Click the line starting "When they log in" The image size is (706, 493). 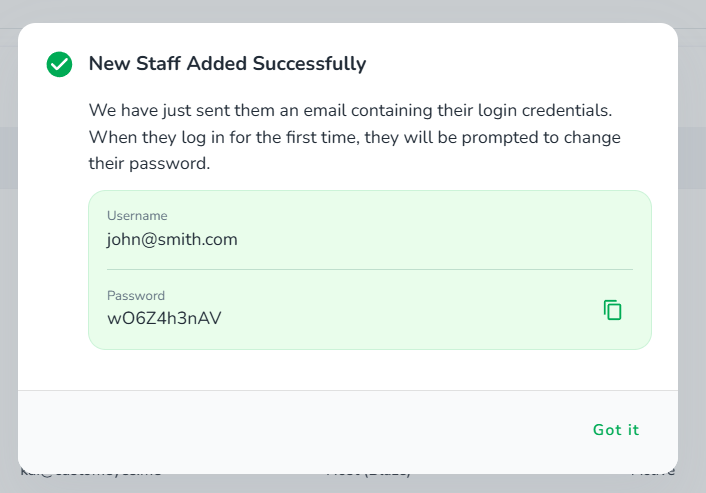click(354, 137)
